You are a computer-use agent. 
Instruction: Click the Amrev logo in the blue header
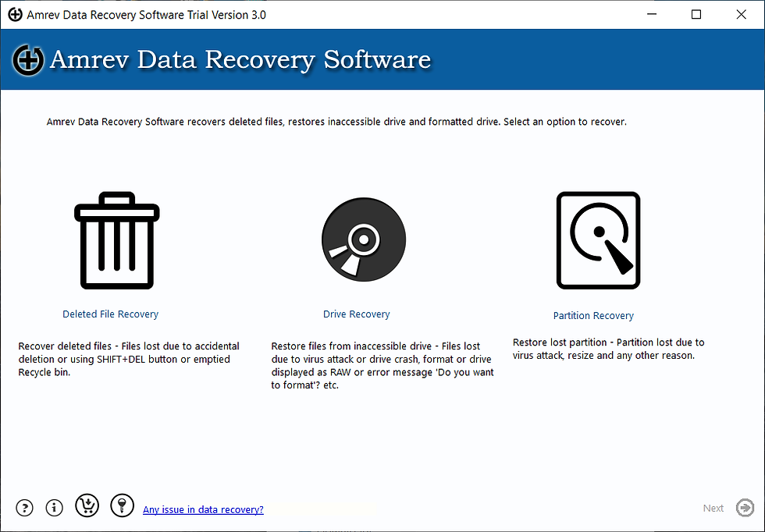pos(28,59)
